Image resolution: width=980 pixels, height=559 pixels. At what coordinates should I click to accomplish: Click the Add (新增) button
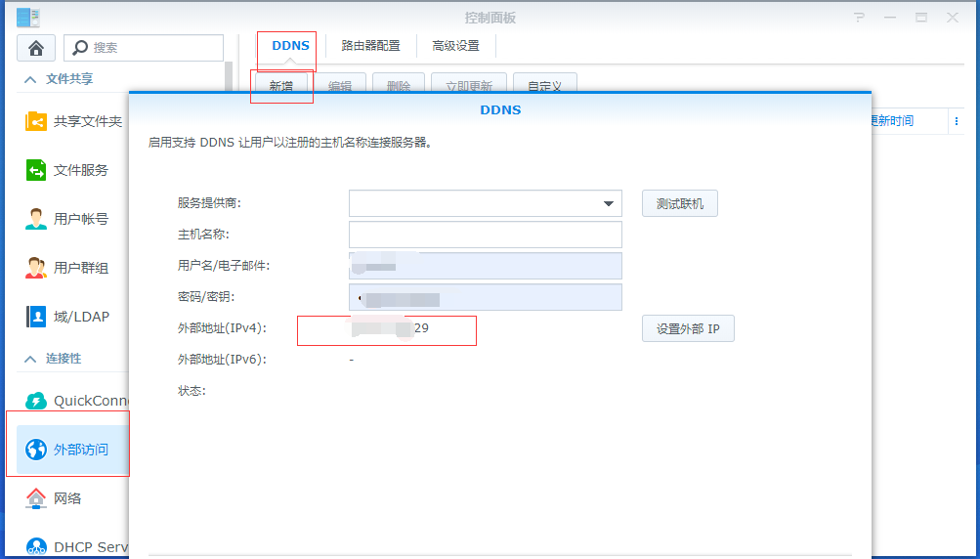coord(280,86)
